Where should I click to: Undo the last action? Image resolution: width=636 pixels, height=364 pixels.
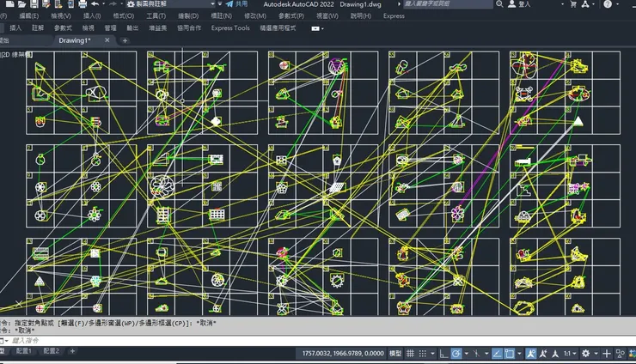95,4
